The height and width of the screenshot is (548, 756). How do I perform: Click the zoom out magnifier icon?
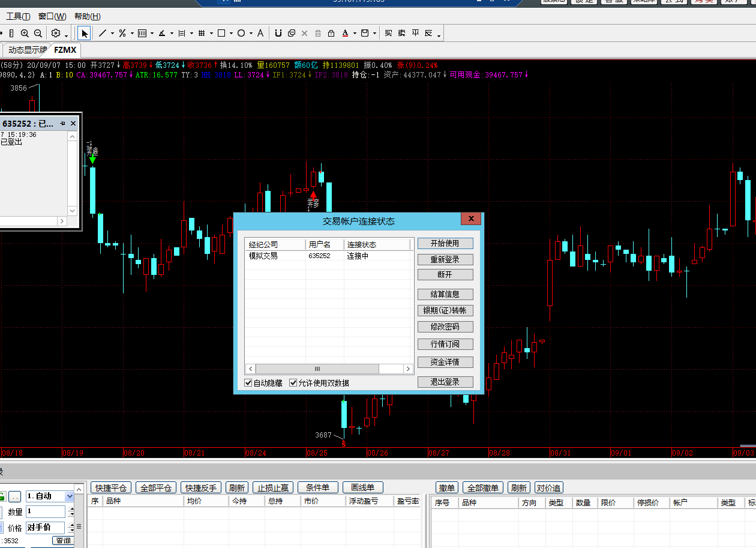point(38,34)
